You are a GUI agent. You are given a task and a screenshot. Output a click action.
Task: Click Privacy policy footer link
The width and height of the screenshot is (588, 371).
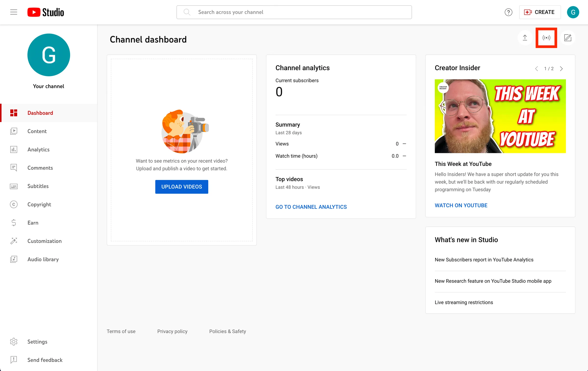point(172,331)
